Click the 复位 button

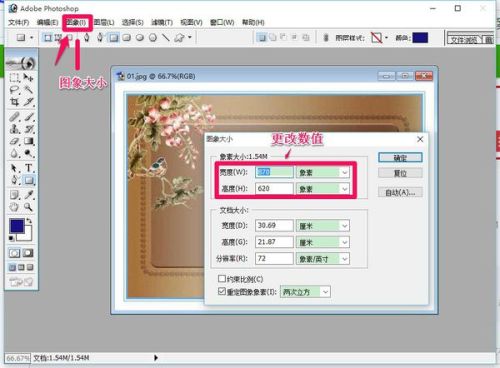click(x=400, y=173)
